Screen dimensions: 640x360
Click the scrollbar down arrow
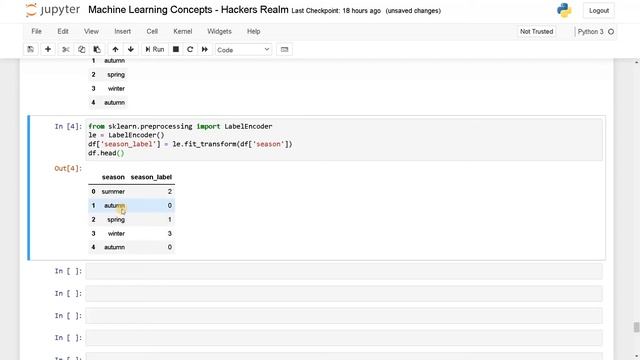tap(636, 356)
